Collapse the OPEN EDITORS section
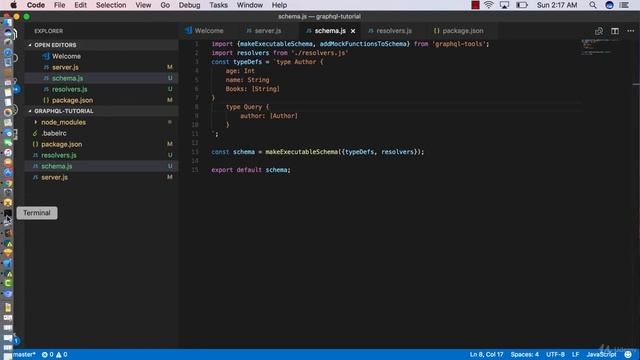 click(x=56, y=45)
